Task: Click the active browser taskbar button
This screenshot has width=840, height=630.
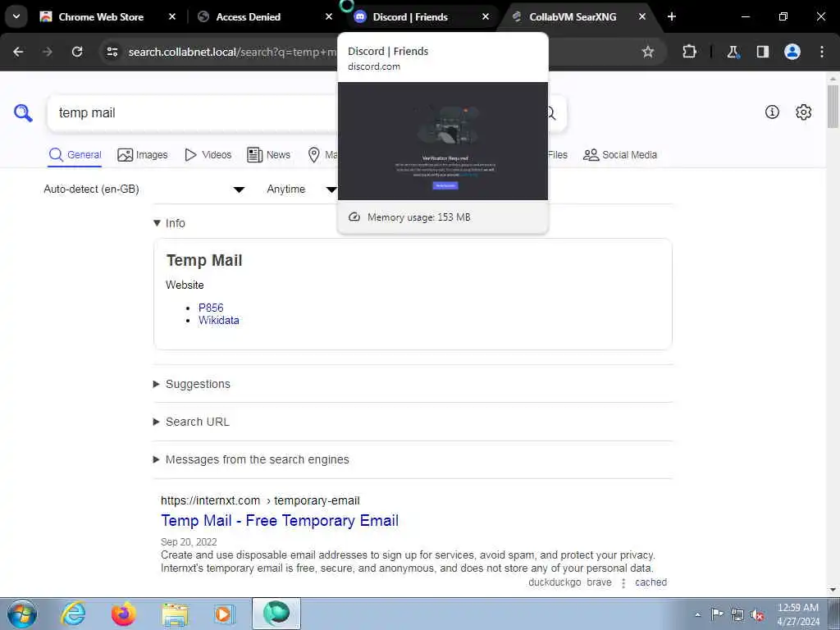Action: tap(276, 614)
